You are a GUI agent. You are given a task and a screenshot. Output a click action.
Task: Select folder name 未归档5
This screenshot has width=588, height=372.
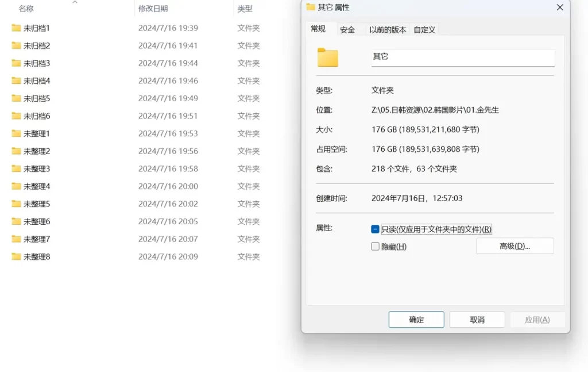(36, 98)
